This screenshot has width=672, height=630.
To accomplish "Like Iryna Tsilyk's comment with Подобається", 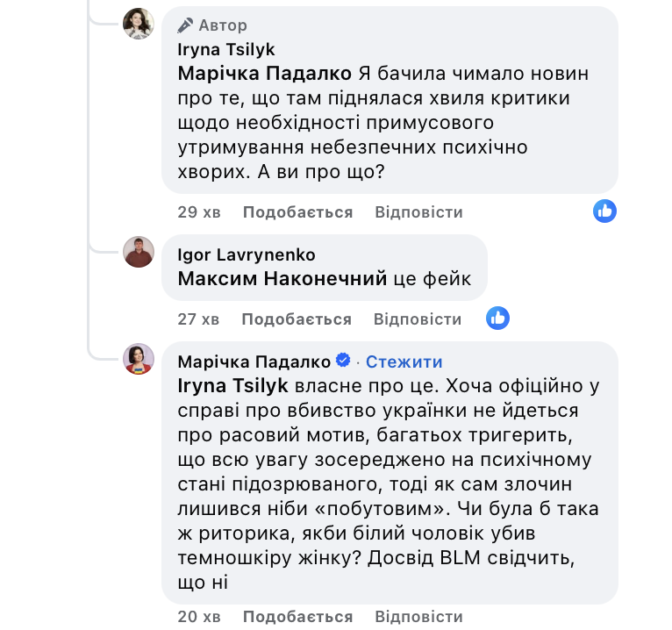I will (x=297, y=212).
